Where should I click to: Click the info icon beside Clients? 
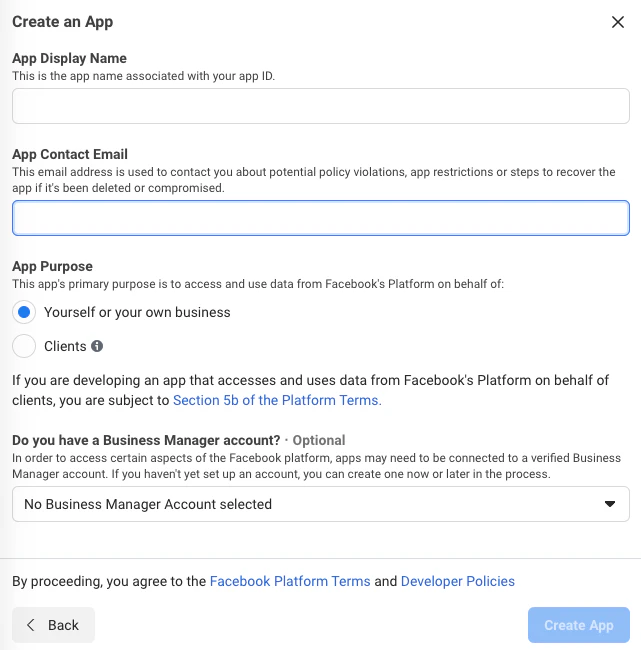[97, 346]
